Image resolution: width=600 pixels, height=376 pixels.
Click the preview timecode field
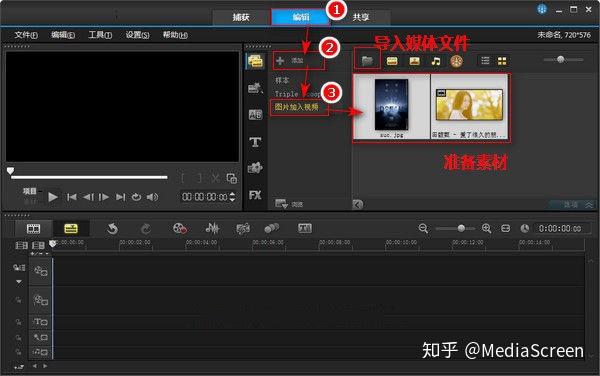[x=204, y=197]
